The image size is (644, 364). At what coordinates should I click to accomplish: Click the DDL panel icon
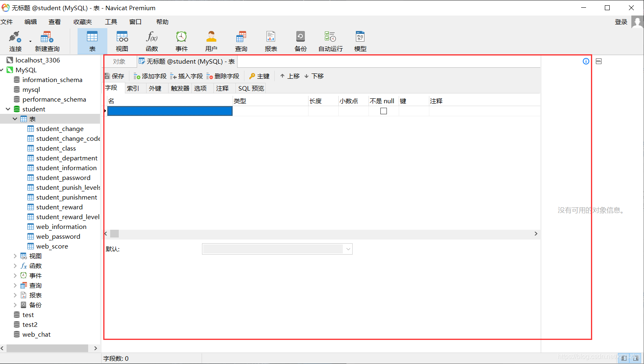(599, 61)
